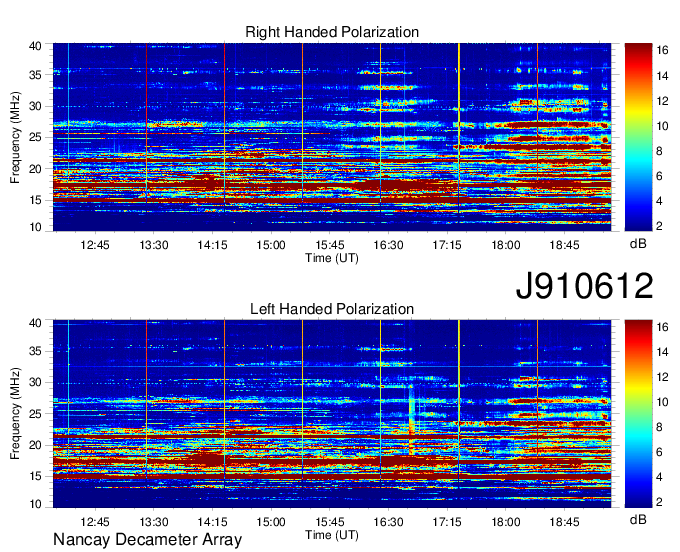Click the Left Handed Polarization title
This screenshot has width=680, height=552.
pyautogui.click(x=332, y=309)
